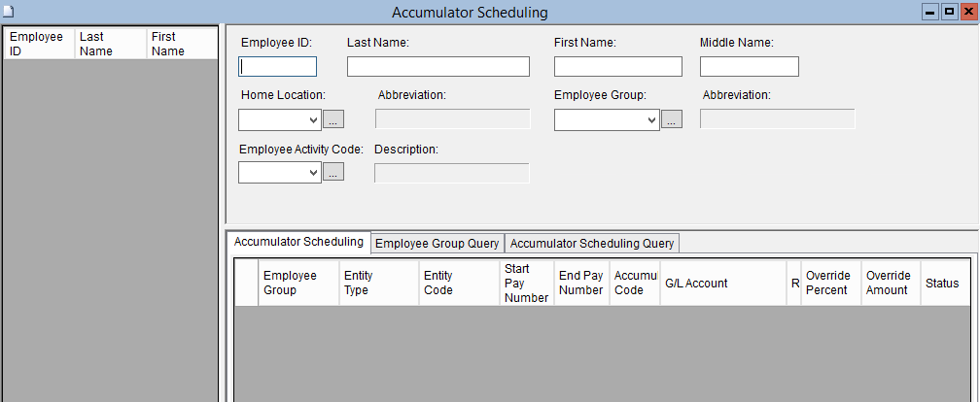
Task: Select the Accumulator Scheduling tab
Action: (298, 242)
